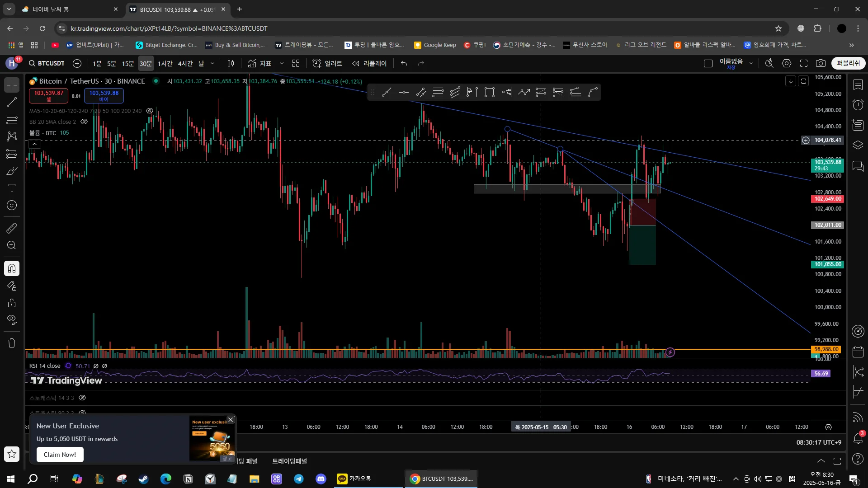868x488 pixels.
Task: Click the Replay (리플레이) button
Action: click(369, 63)
